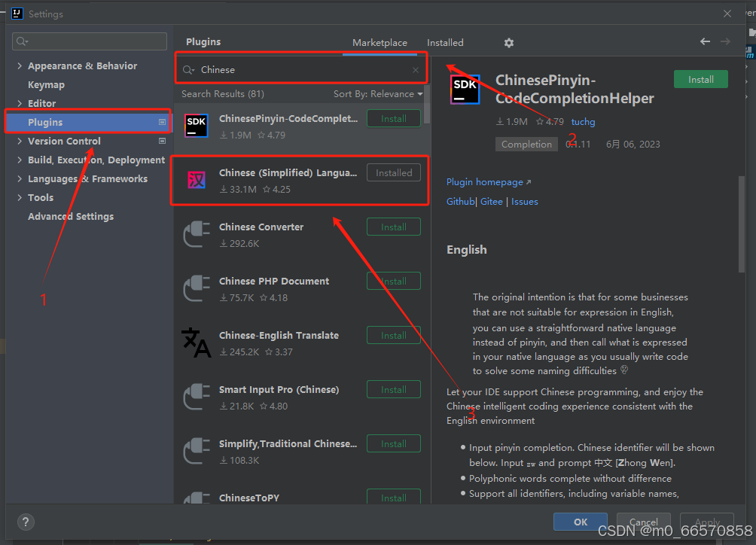
Task: Click the Cancel button
Action: (643, 522)
